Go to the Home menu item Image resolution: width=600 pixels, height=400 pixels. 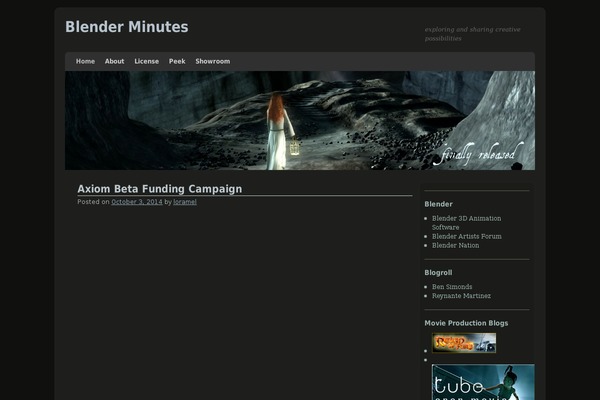point(85,61)
